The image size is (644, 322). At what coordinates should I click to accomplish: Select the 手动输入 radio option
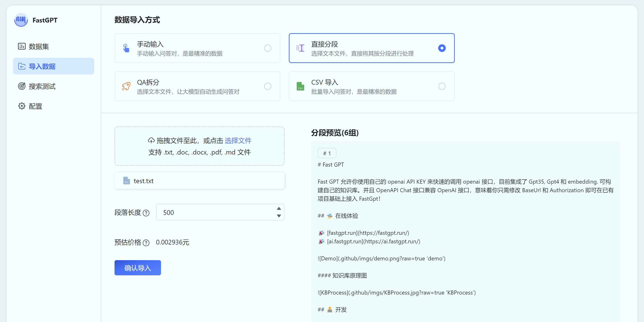pyautogui.click(x=267, y=48)
